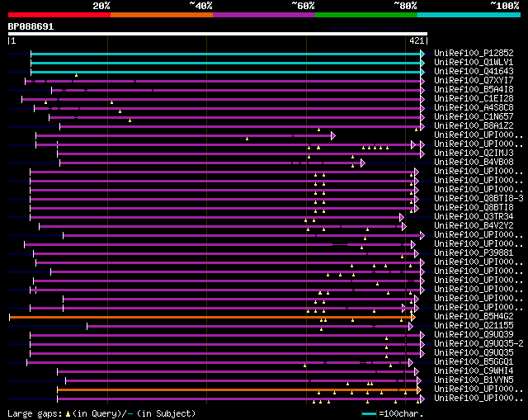The image size is (528, 420).
Task: Open hit UniRef100_Q41643
Action: 474,72
